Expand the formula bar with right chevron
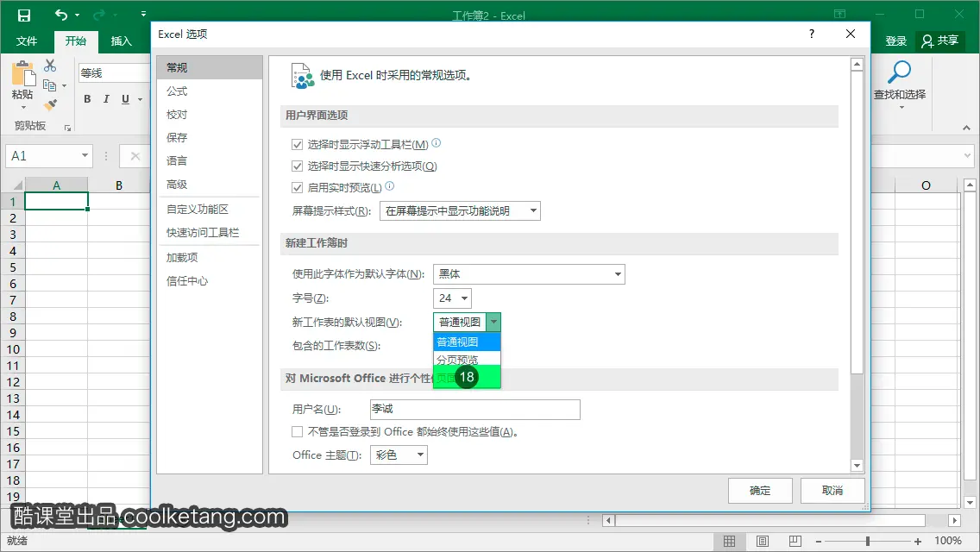Viewport: 980px width, 552px height. pos(968,155)
